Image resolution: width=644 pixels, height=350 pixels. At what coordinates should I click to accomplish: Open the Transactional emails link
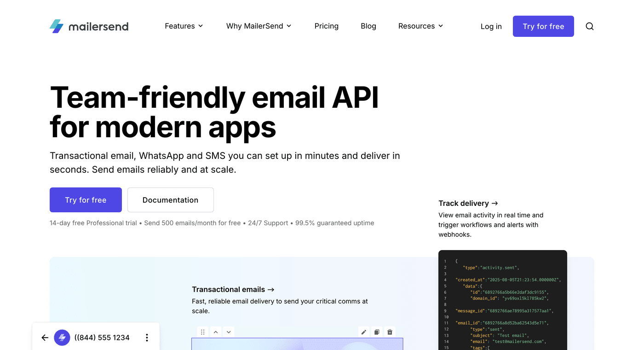pos(233,289)
